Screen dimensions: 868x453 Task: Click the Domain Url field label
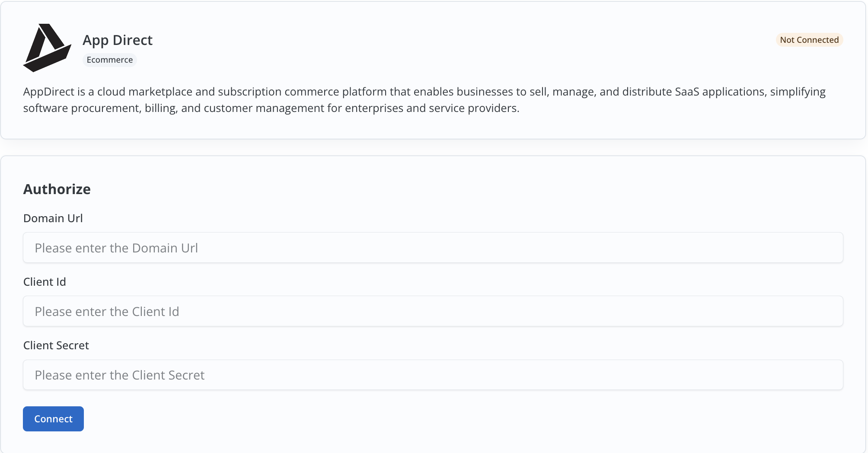pos(53,218)
